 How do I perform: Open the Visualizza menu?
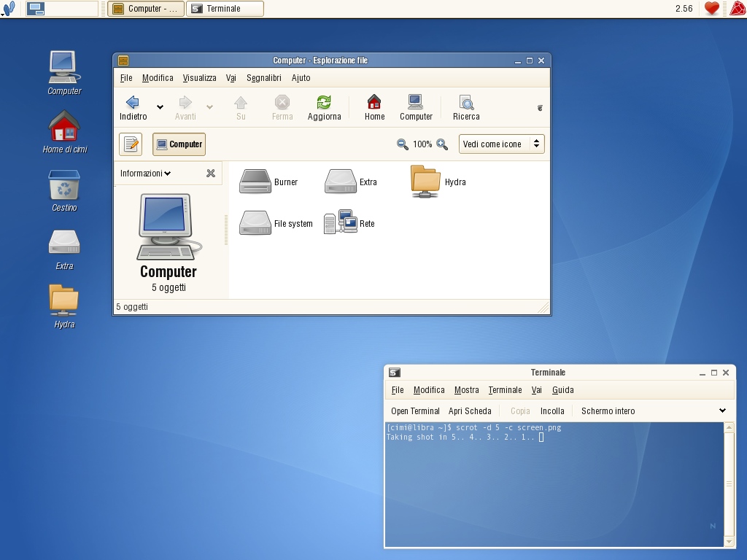coord(200,77)
